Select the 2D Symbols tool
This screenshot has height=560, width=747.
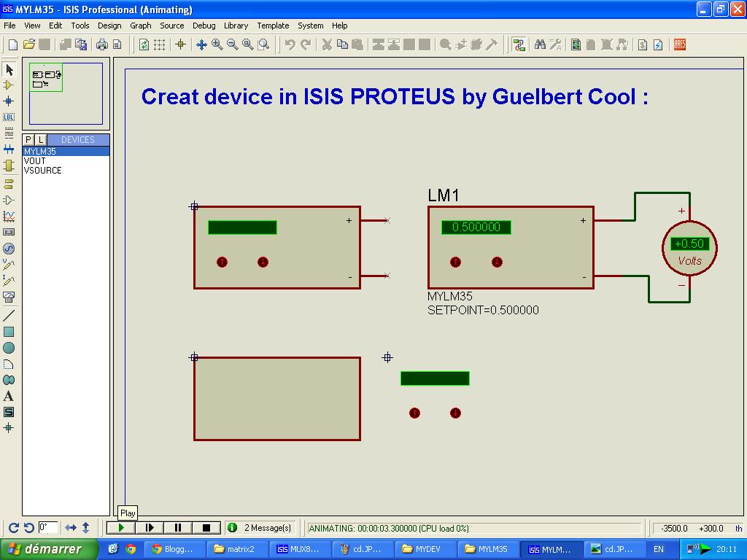click(x=9, y=412)
